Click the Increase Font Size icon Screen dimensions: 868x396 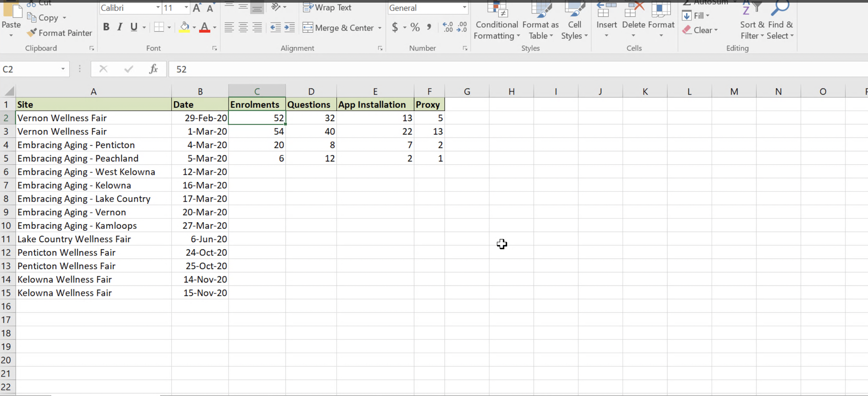(197, 8)
